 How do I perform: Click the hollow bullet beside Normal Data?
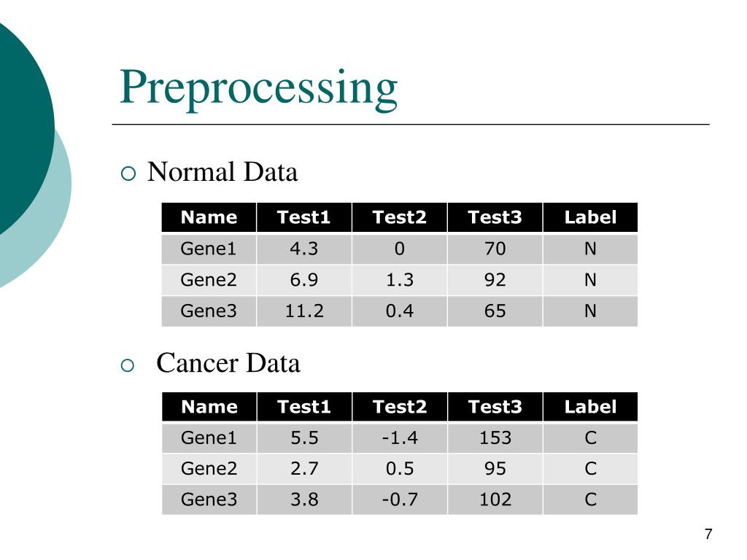(x=128, y=174)
